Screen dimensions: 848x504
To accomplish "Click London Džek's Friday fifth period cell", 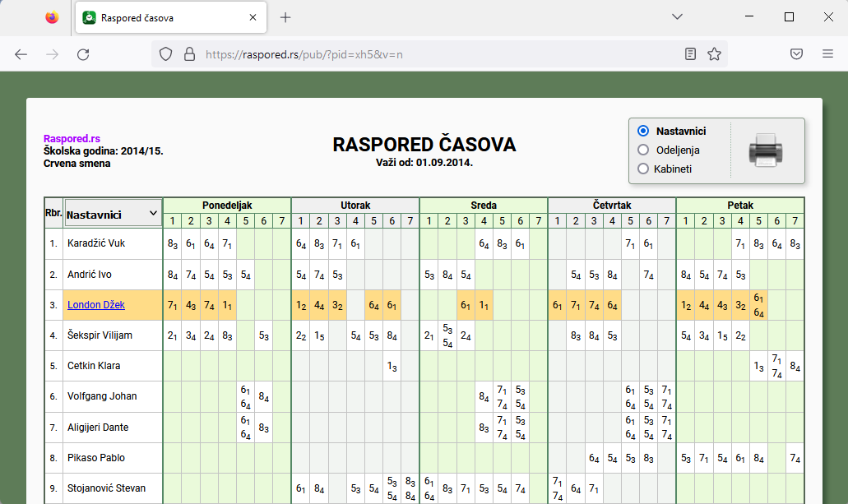I will 759,306.
